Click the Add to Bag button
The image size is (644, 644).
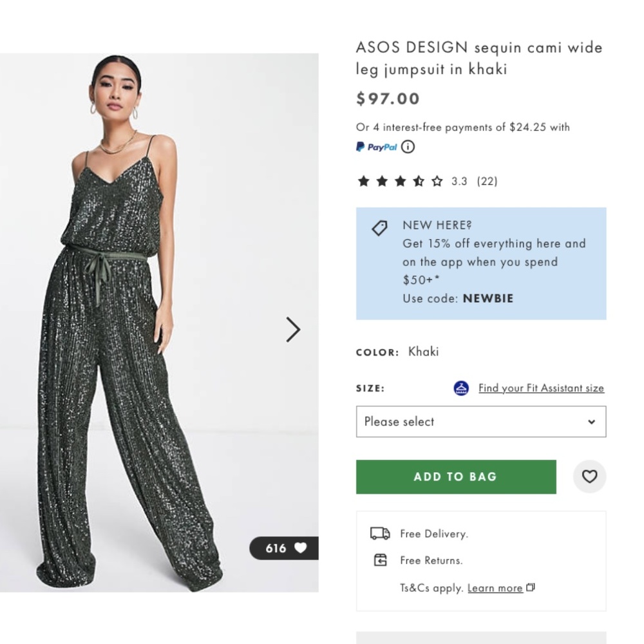455,477
